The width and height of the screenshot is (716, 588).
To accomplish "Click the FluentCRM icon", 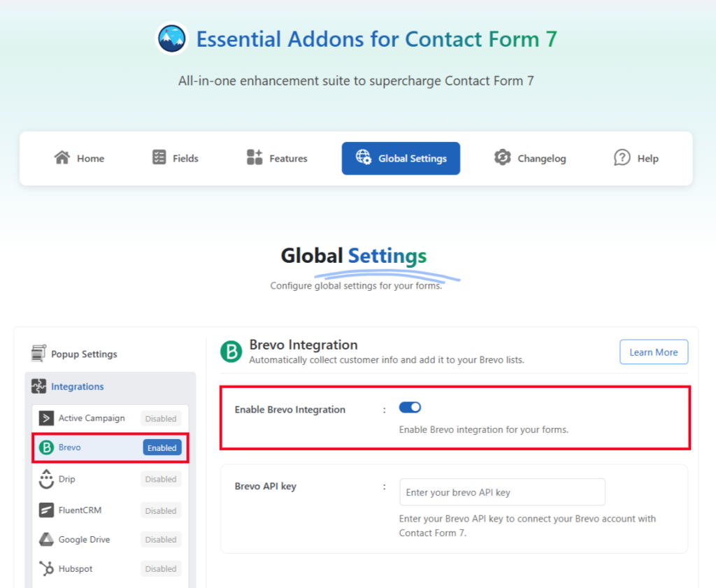I will [46, 510].
